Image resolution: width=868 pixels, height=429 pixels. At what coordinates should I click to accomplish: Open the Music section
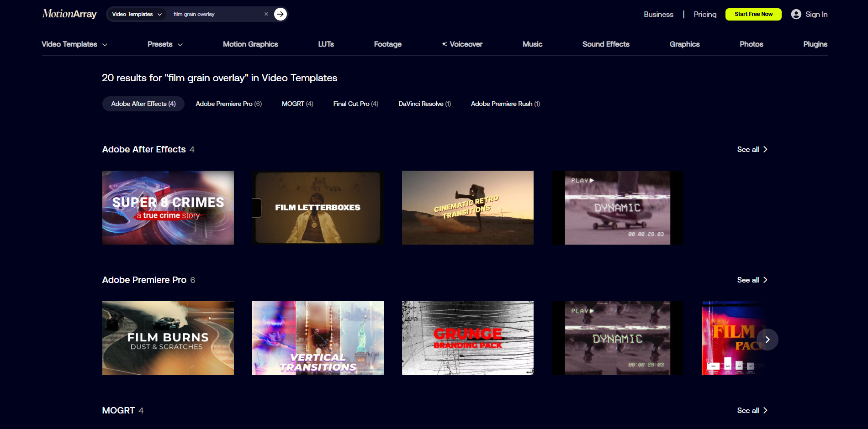pyautogui.click(x=533, y=44)
